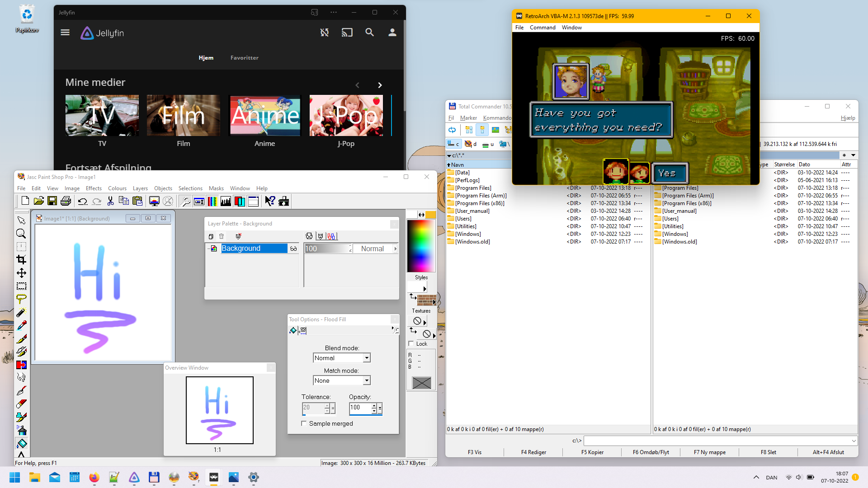This screenshot has height=488, width=868.
Task: Click the context Help arrow-question icon
Action: 270,201
